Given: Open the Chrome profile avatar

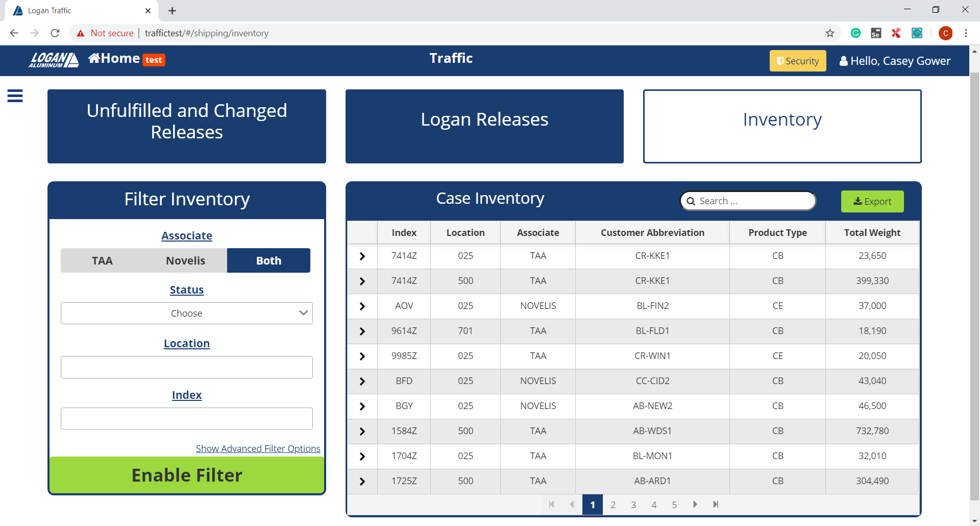Looking at the screenshot, I should pos(946,33).
